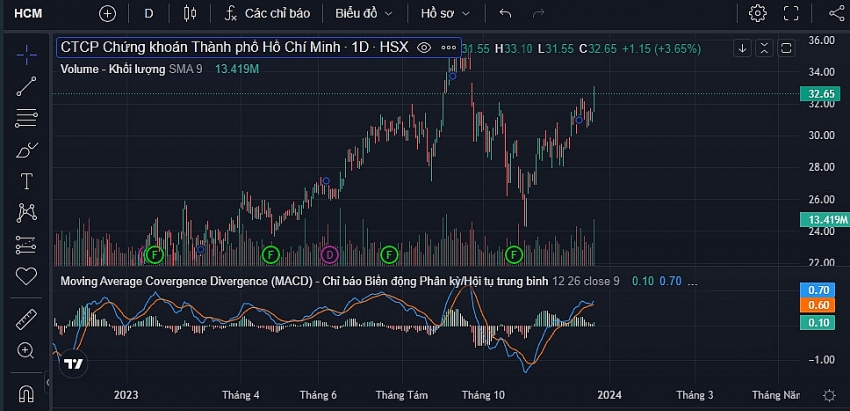Click the 32.65 current price label
Screen dimensions: 850x411
click(820, 94)
